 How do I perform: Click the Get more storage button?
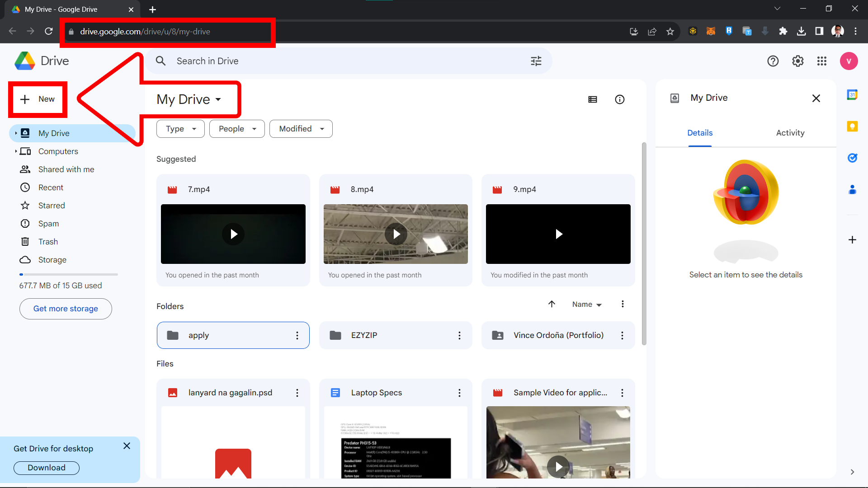point(66,309)
